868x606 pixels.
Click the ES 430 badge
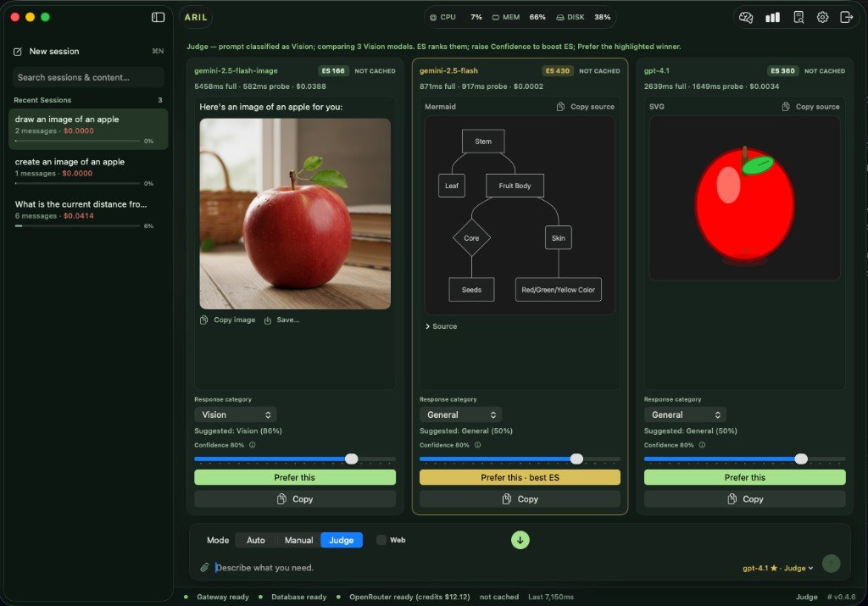pyautogui.click(x=557, y=71)
